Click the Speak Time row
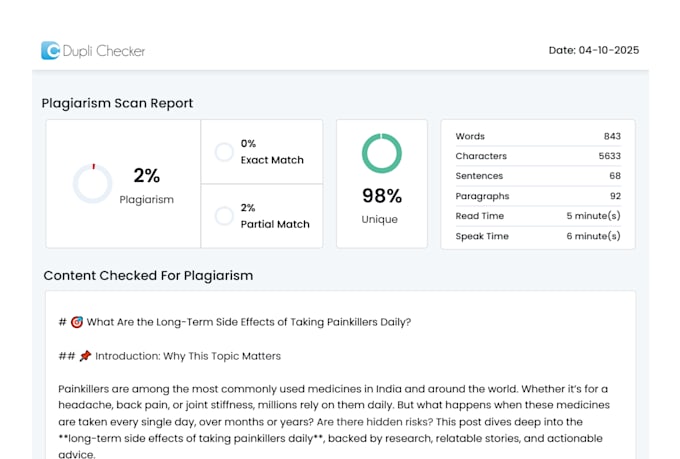 (x=538, y=236)
